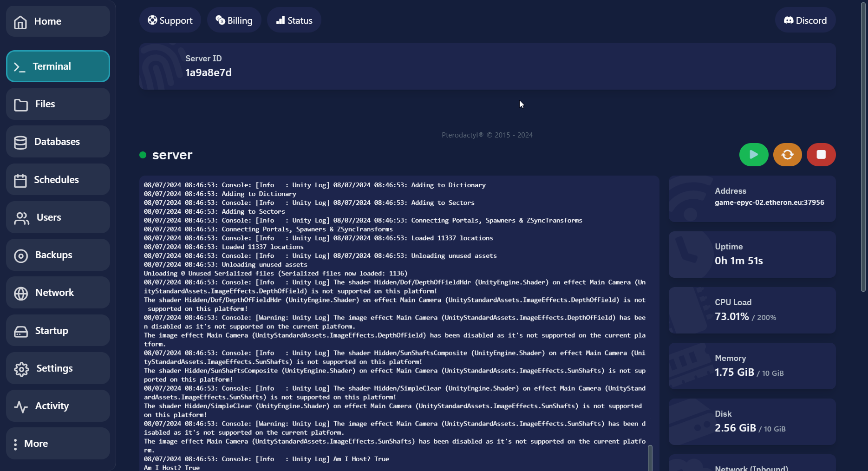Screen dimensions: 868x471
Task: Click the Support link
Action: [170, 20]
